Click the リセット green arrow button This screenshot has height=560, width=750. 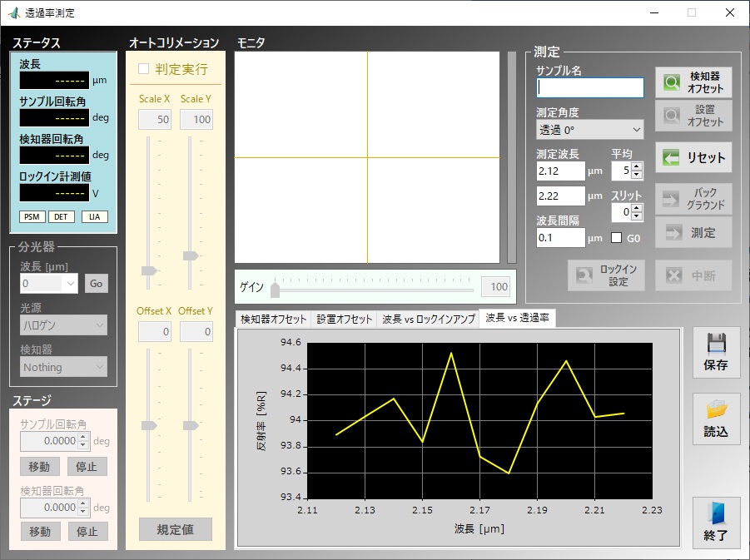coord(693,157)
